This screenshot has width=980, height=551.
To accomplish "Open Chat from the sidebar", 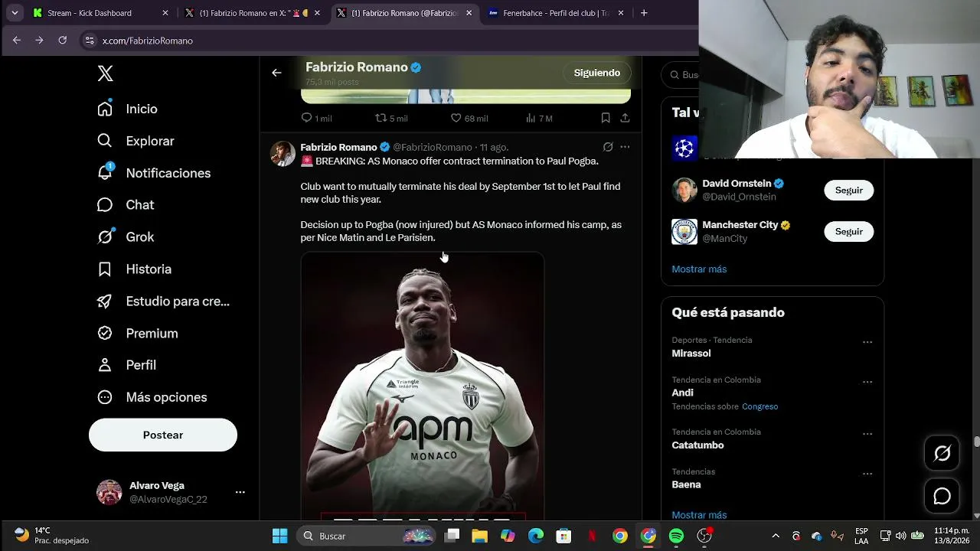I will (126, 205).
